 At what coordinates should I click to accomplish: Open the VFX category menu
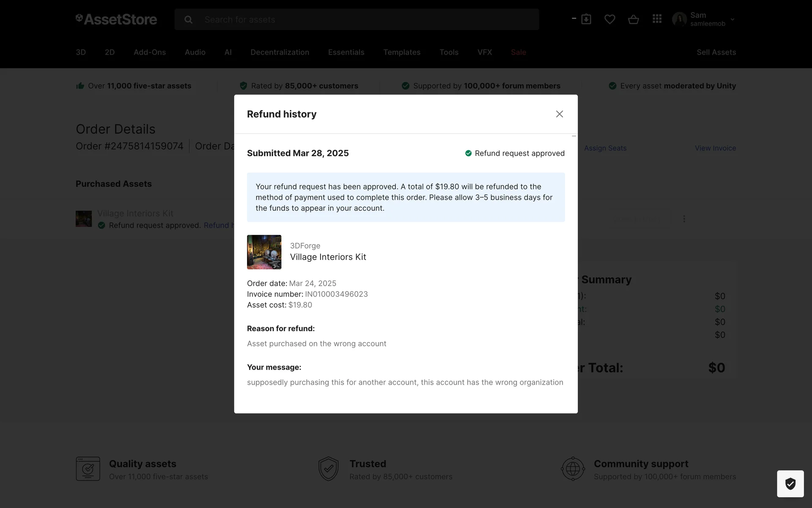click(485, 52)
